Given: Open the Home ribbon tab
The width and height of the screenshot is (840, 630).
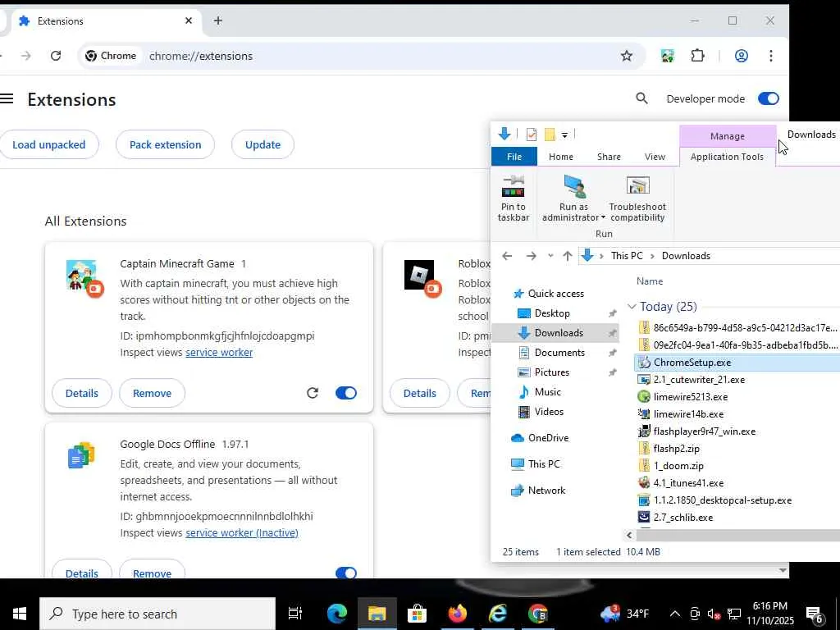Looking at the screenshot, I should coord(561,157).
